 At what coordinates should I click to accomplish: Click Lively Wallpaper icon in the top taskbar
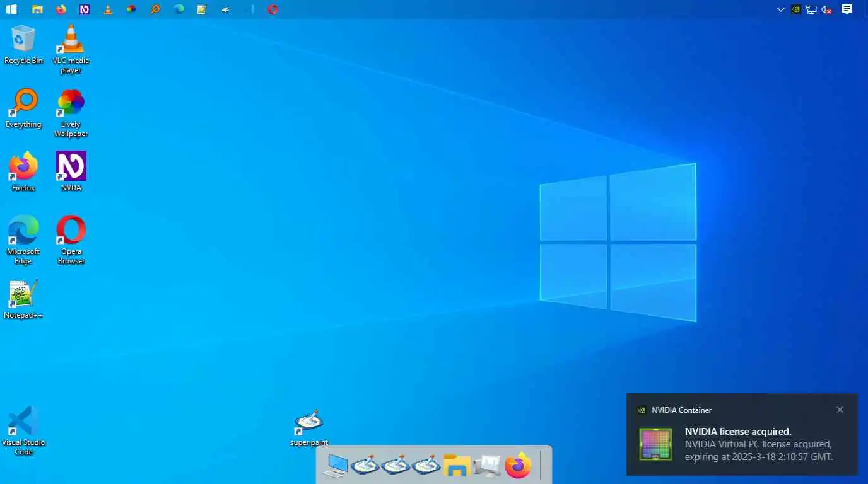pos(131,9)
